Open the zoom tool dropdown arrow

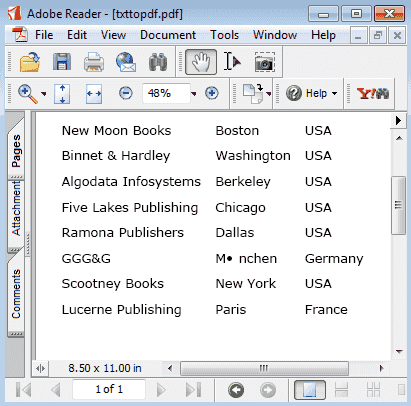click(x=44, y=94)
